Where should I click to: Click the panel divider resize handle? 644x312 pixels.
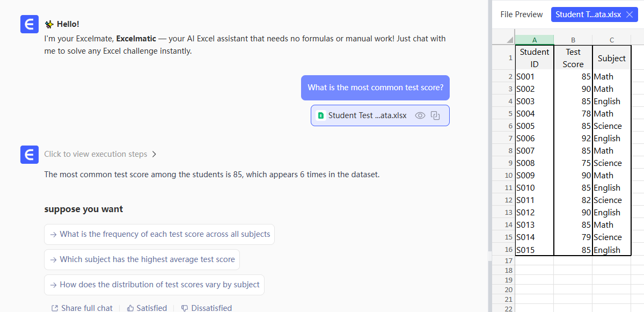point(489,257)
